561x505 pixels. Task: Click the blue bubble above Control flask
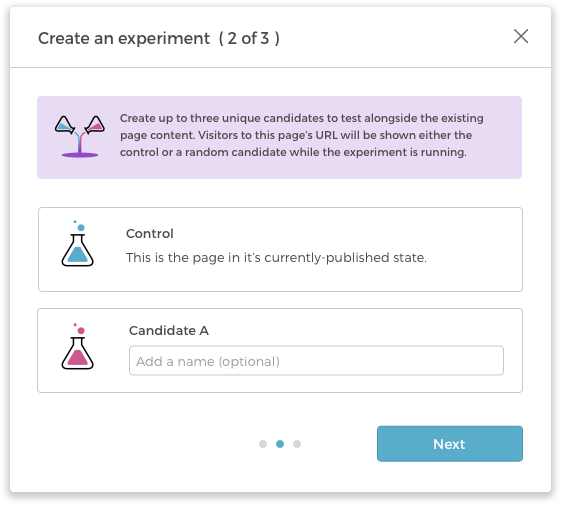point(81,227)
